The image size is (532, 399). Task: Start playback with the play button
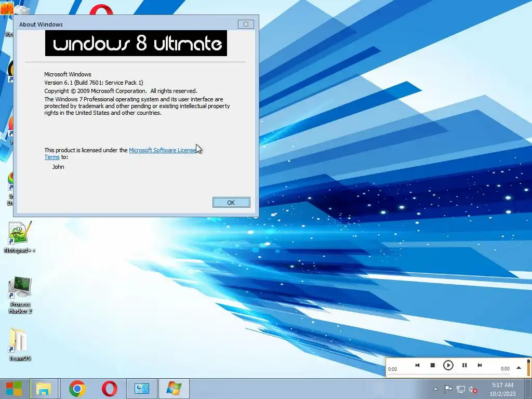pyautogui.click(x=448, y=365)
